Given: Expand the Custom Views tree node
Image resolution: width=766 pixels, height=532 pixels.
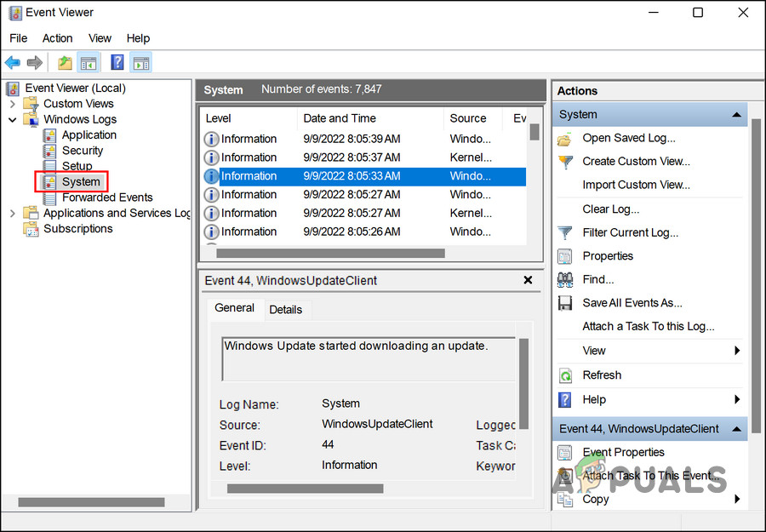Looking at the screenshot, I should [13, 104].
